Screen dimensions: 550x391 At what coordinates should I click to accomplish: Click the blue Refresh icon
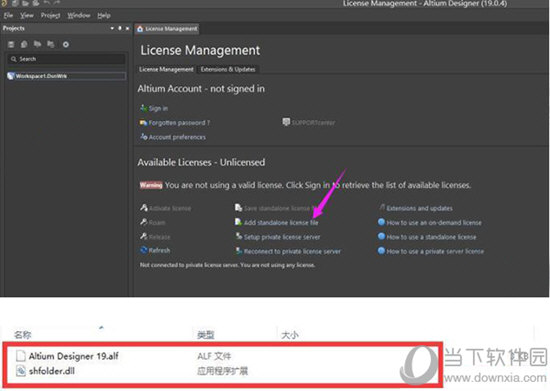point(144,250)
